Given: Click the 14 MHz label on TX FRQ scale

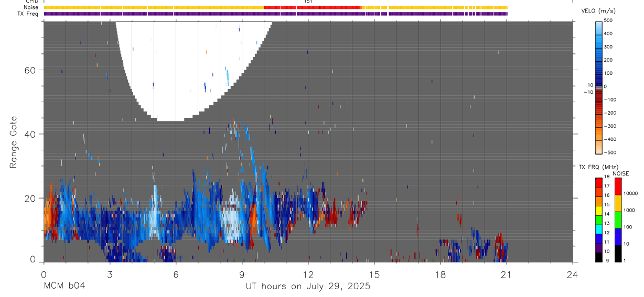Looking at the screenshot, I should 607,214.
